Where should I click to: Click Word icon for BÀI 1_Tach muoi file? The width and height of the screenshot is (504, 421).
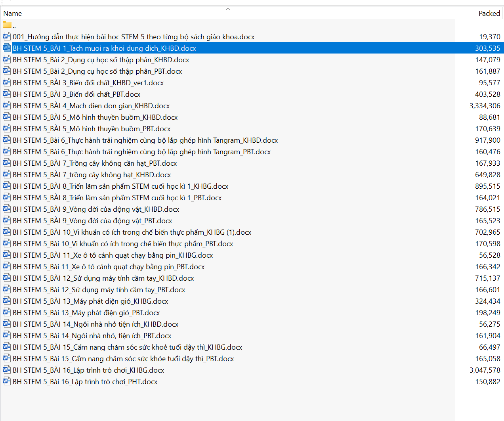[x=7, y=48]
